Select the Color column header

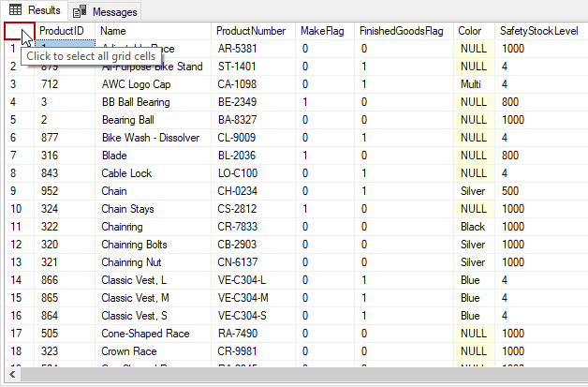[475, 31]
